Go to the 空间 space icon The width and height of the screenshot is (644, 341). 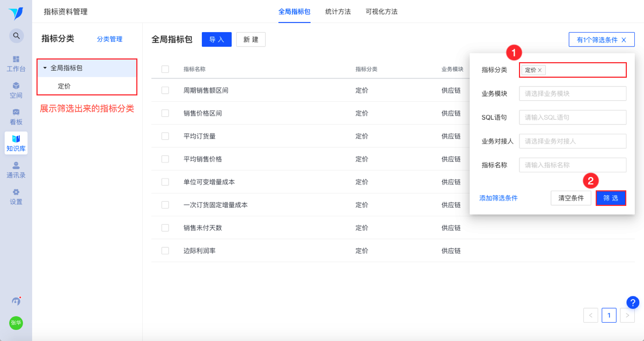(16, 86)
